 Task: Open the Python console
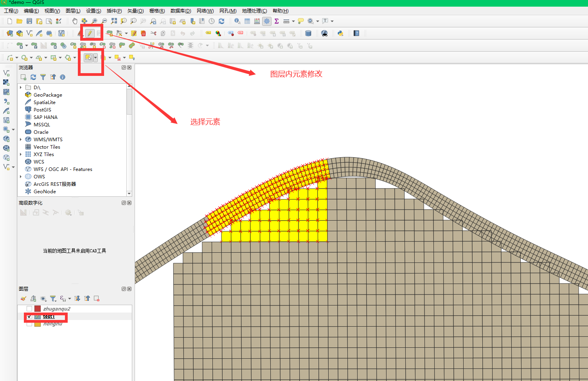point(340,34)
